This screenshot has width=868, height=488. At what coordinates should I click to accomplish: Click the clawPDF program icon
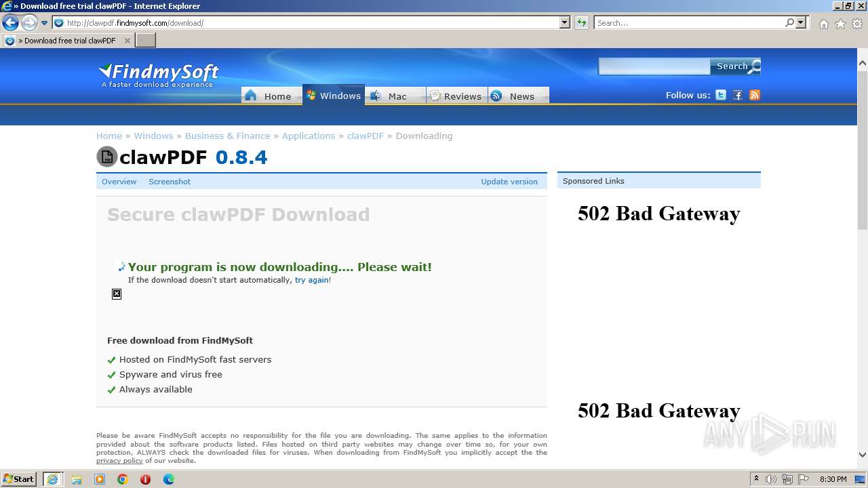(x=107, y=157)
